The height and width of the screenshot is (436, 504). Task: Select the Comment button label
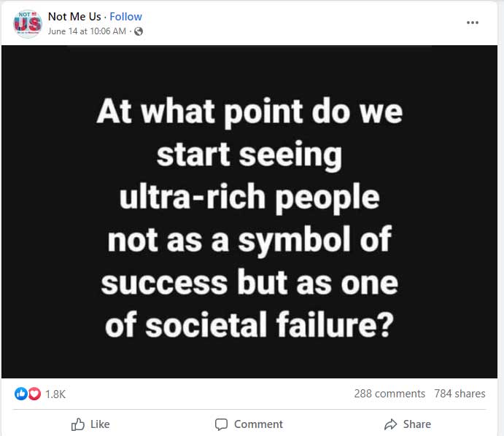point(258,424)
